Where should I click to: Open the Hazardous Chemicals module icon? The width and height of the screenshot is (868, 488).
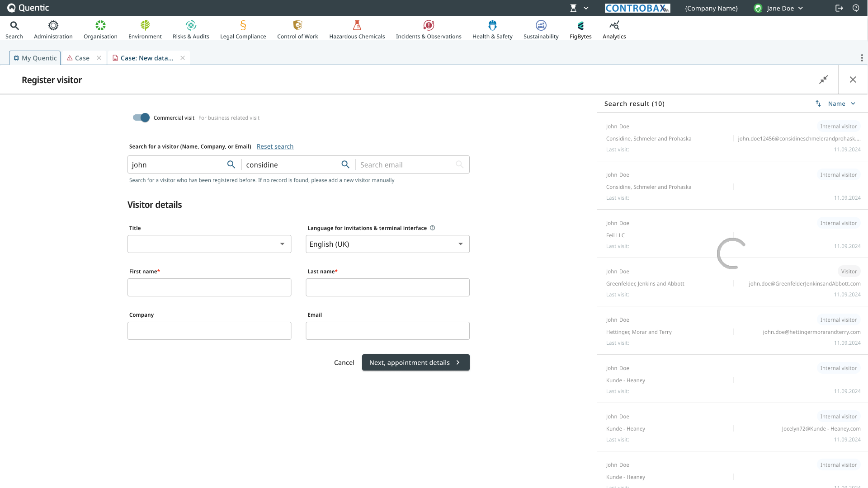tap(357, 25)
